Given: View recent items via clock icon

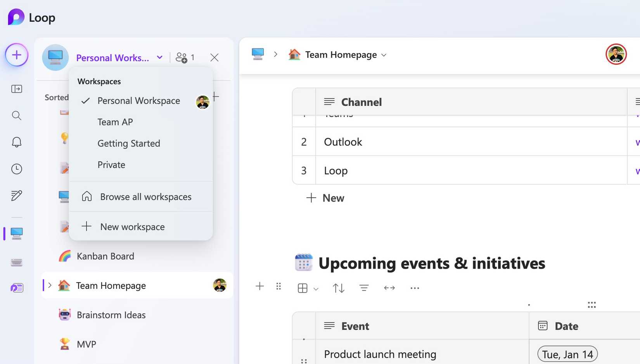Looking at the screenshot, I should [x=16, y=169].
